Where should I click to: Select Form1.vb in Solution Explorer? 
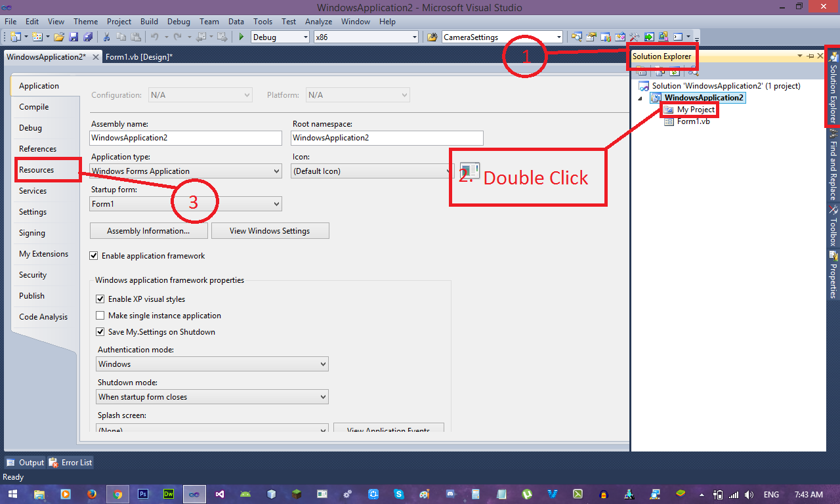[693, 121]
